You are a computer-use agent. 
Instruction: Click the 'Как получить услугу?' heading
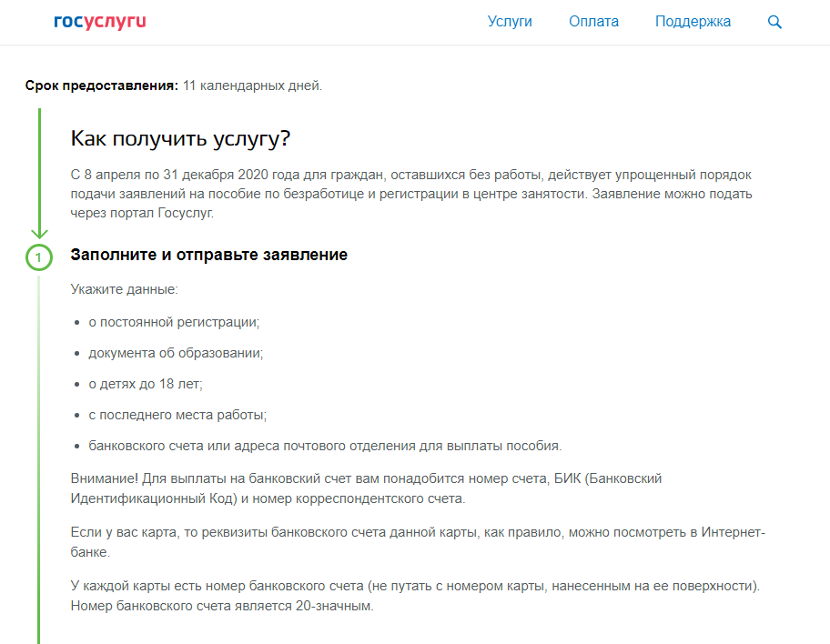pyautogui.click(x=181, y=138)
